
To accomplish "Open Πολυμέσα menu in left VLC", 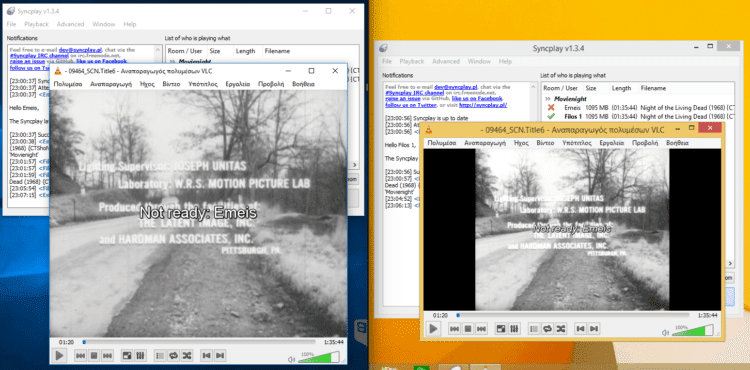I will click(x=67, y=84).
